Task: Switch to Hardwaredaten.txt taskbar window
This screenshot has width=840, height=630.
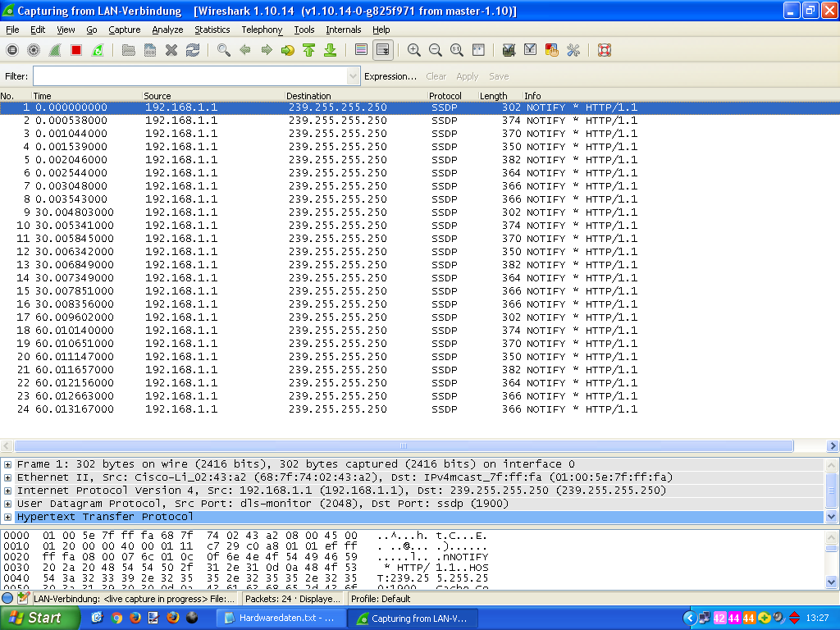Action: (x=281, y=619)
